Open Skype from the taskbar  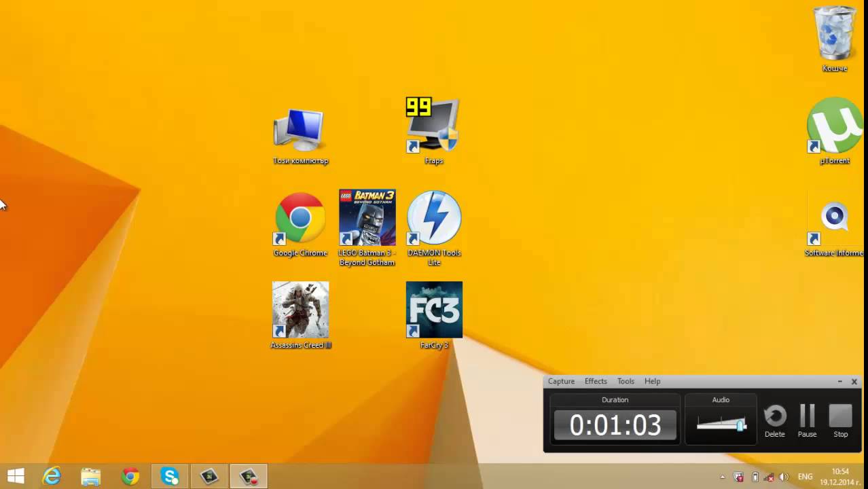point(170,476)
